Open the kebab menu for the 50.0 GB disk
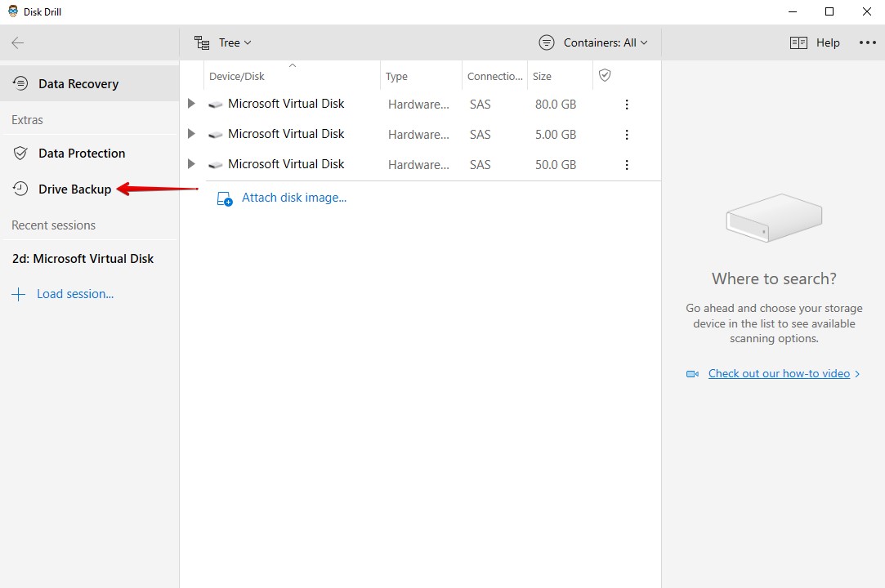Image resolution: width=885 pixels, height=588 pixels. tap(627, 165)
